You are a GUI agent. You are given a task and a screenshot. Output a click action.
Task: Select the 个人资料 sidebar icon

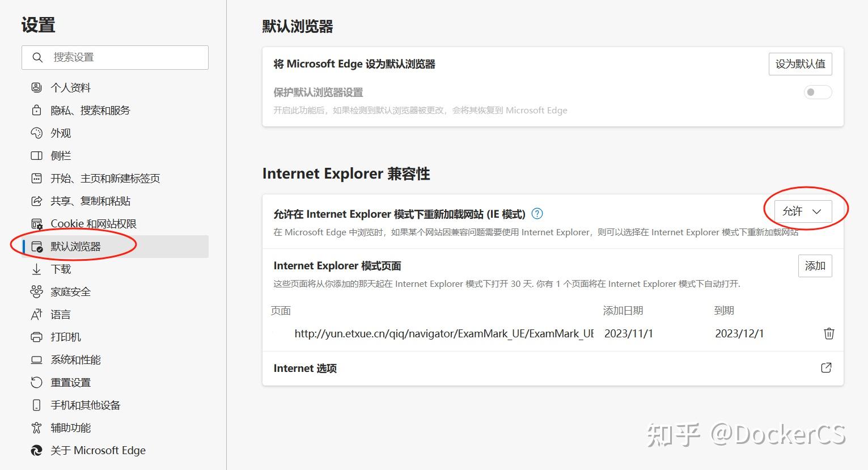coord(36,87)
